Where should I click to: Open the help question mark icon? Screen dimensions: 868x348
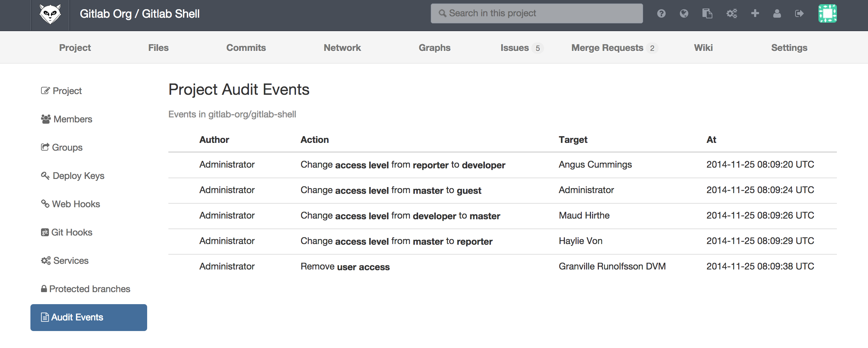[661, 13]
